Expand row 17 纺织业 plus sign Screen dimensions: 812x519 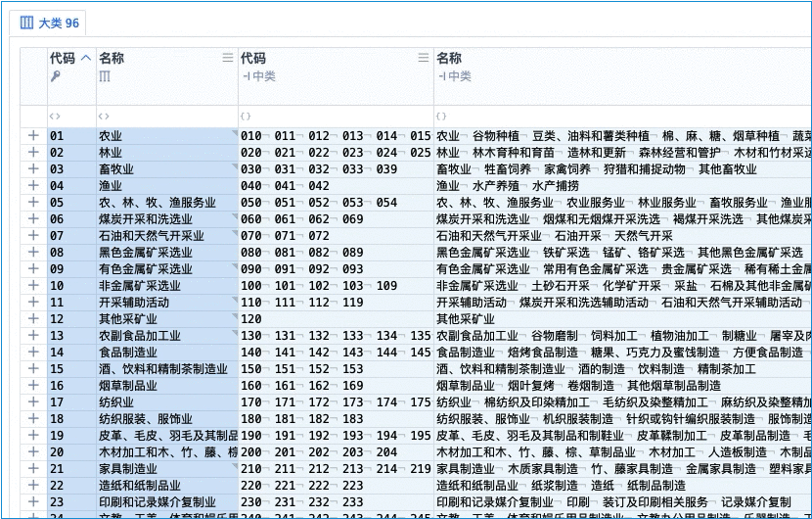(x=33, y=402)
